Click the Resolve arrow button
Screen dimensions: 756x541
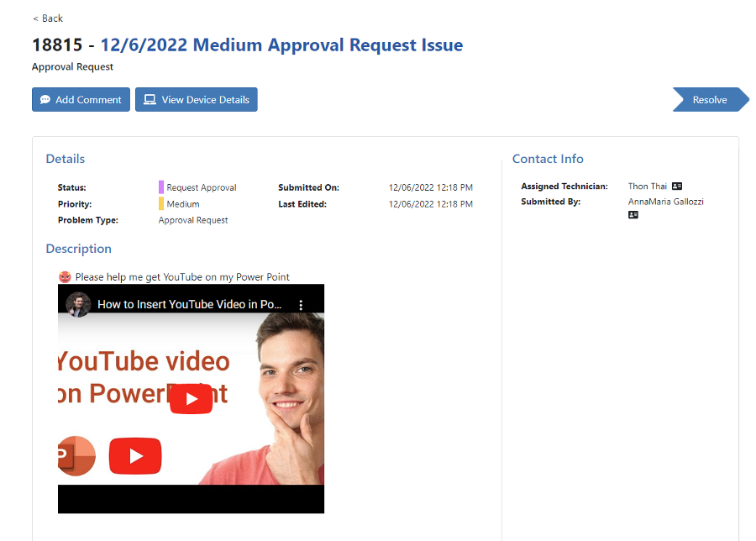(x=711, y=99)
